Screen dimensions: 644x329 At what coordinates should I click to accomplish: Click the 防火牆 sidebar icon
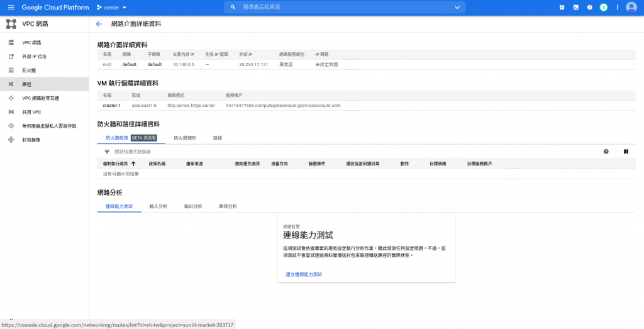tap(11, 70)
